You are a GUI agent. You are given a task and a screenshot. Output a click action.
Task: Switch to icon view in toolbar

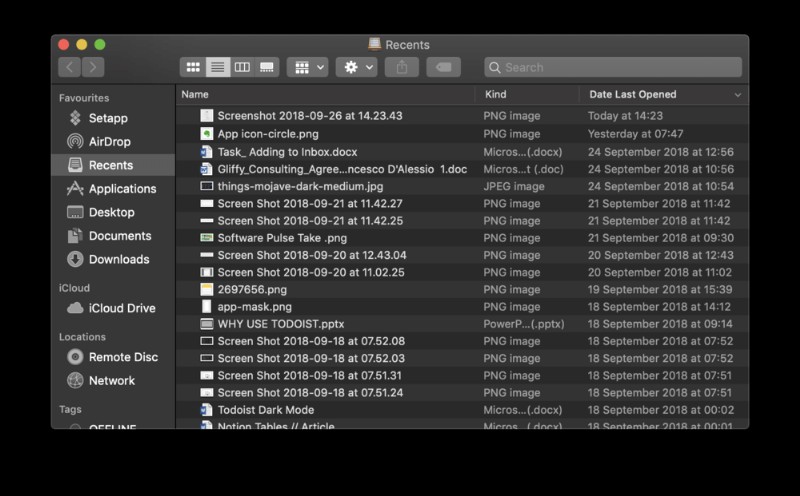[x=193, y=67]
